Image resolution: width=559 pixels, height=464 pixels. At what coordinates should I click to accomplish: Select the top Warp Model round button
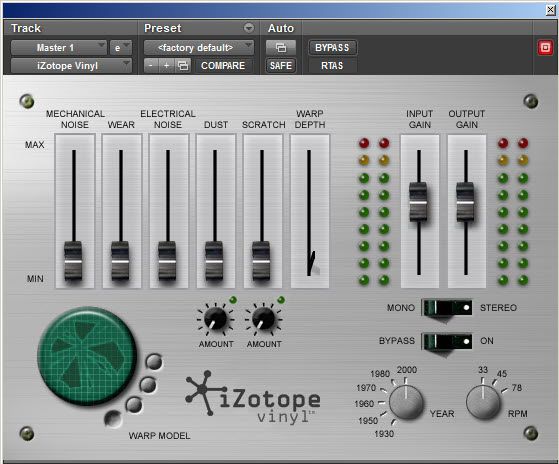click(154, 362)
